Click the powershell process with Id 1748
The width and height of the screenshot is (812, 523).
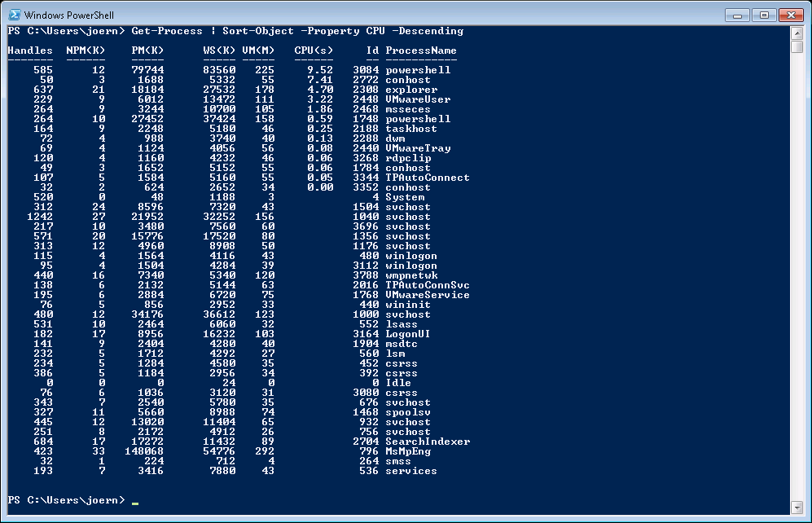coord(418,119)
